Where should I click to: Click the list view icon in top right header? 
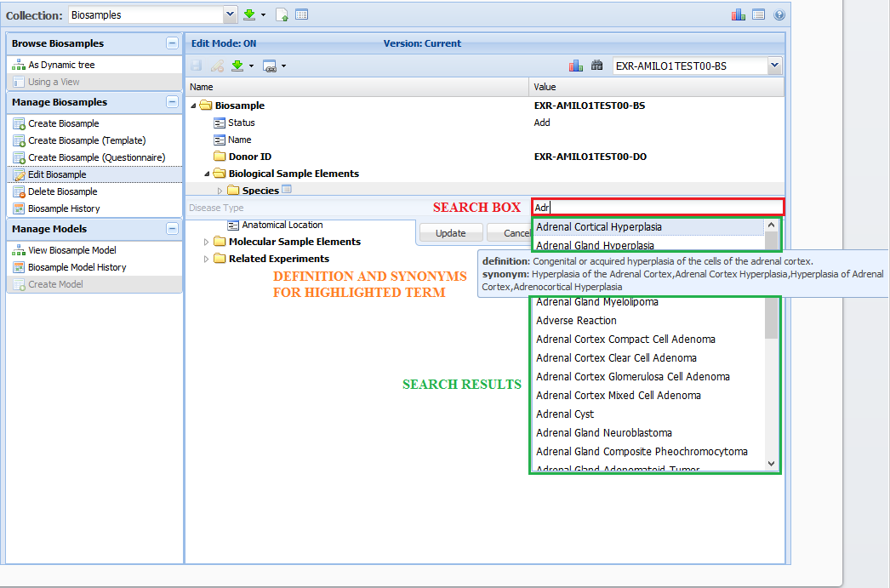pos(758,14)
